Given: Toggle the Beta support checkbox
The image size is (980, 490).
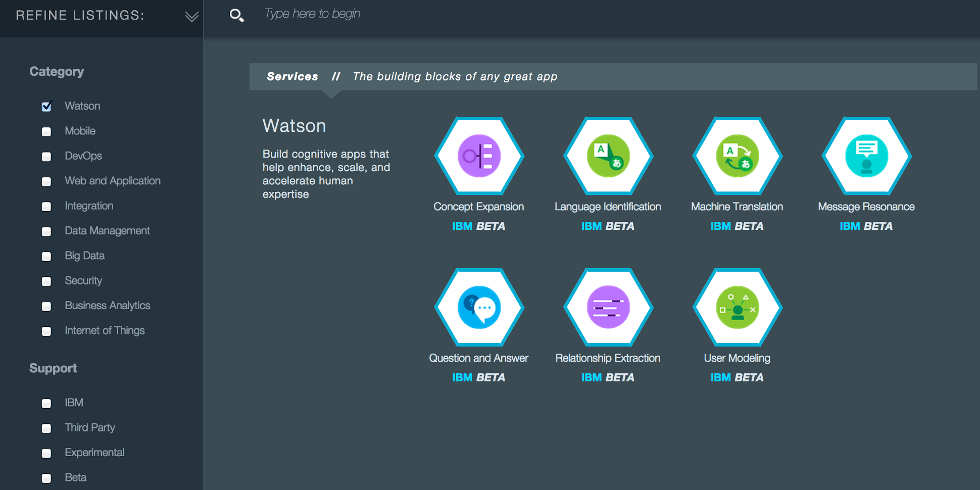Looking at the screenshot, I should (x=46, y=478).
